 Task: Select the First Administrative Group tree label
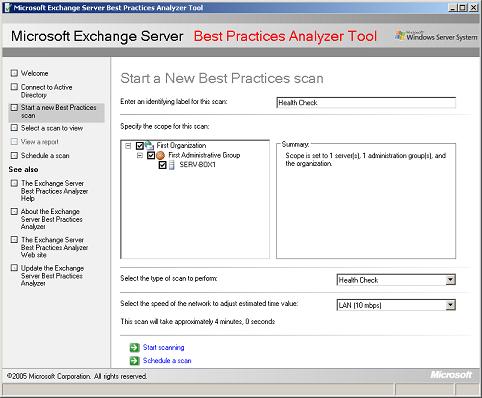pos(204,155)
